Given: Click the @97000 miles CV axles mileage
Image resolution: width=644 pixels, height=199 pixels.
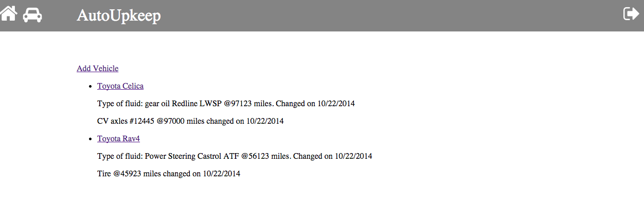Looking at the screenshot, I should 180,121.
